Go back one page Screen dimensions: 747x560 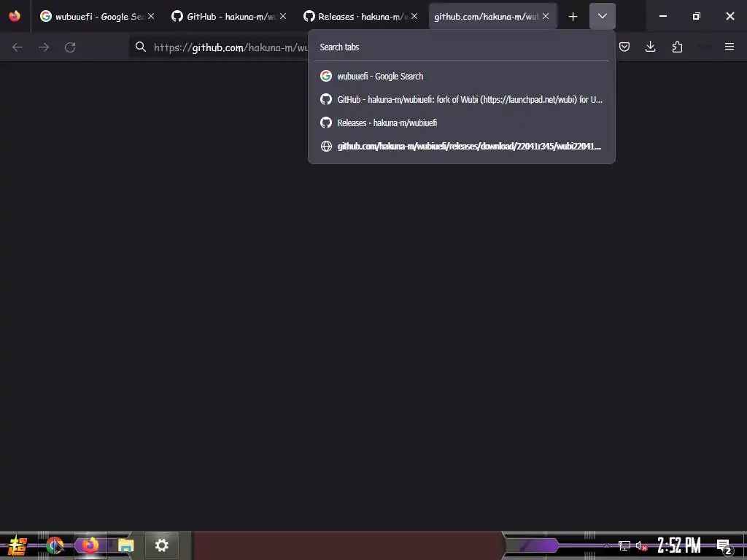[x=18, y=47]
